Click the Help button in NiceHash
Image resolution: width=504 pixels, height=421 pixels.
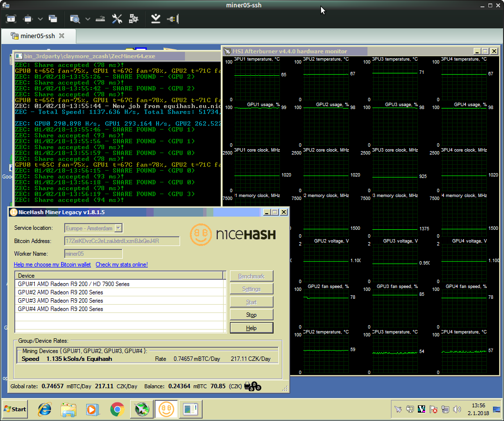(251, 328)
